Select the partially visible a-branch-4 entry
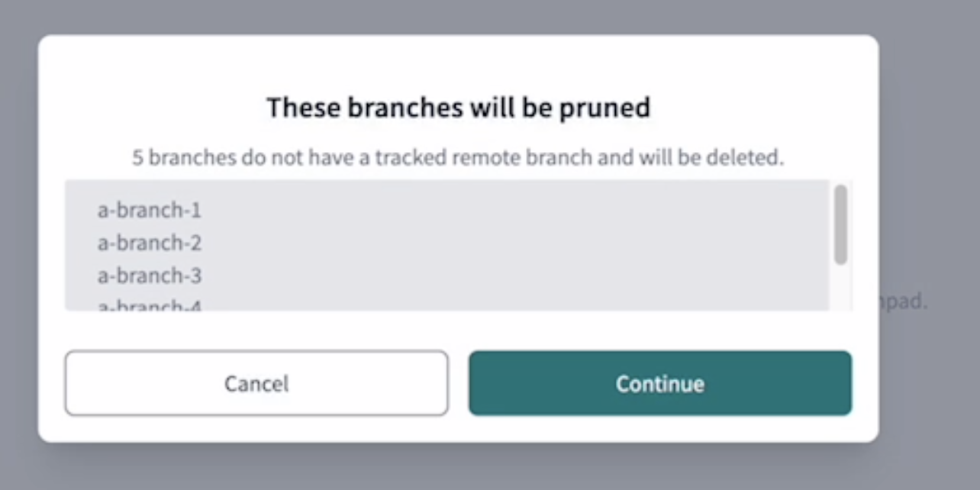Image resolution: width=980 pixels, height=490 pixels. click(x=149, y=304)
